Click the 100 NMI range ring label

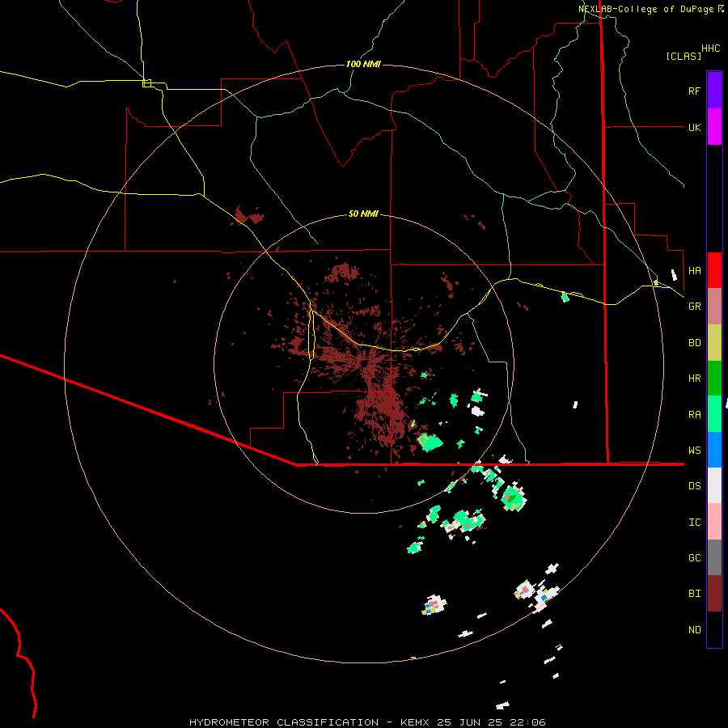pyautogui.click(x=363, y=64)
